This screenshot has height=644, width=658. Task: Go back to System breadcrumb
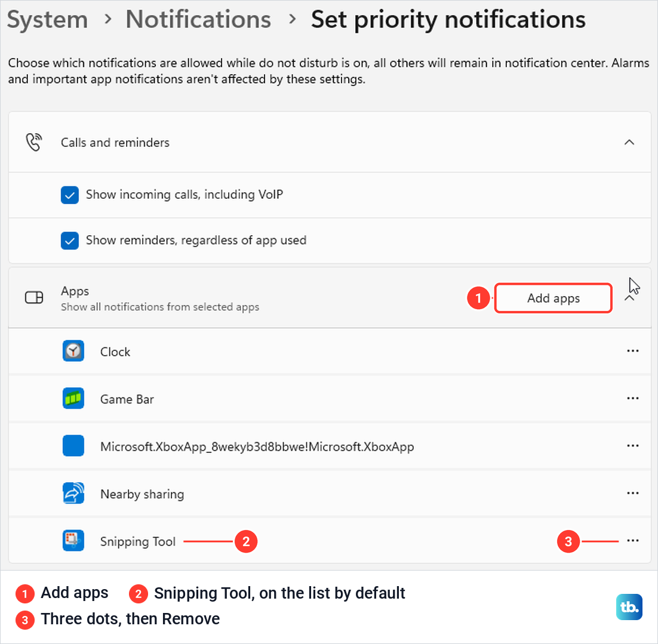47,20
